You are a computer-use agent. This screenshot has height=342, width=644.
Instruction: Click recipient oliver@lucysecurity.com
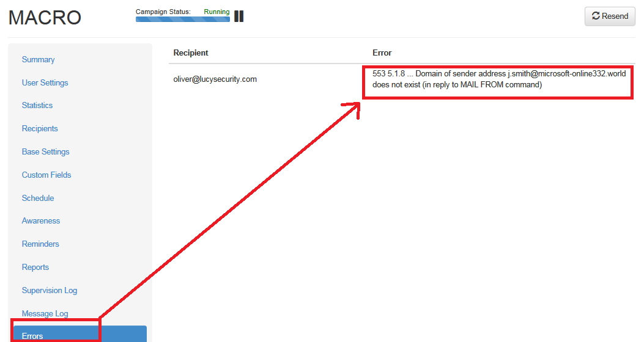click(x=215, y=79)
